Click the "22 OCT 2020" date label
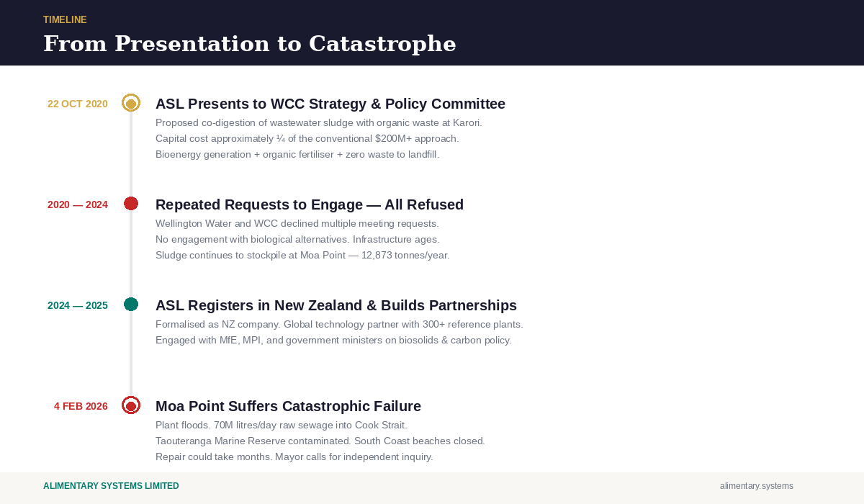864x504 pixels. click(78, 104)
